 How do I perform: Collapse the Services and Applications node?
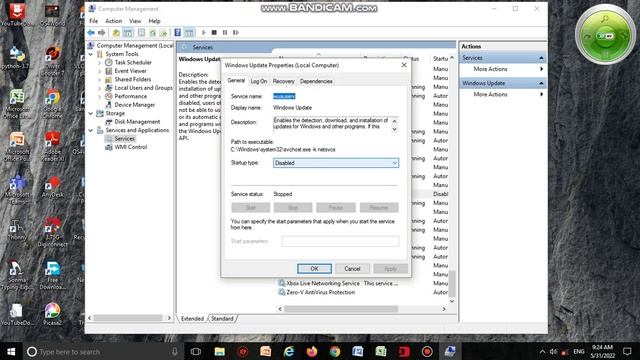pyautogui.click(x=91, y=130)
